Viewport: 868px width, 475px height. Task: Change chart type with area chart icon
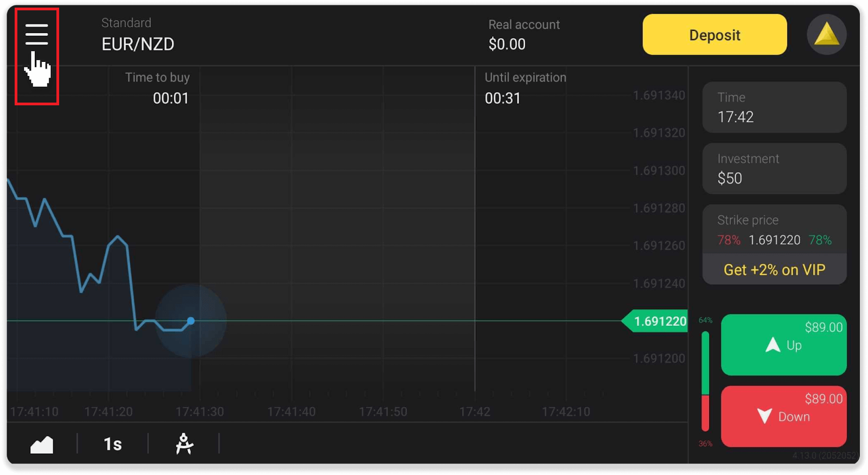pos(42,445)
